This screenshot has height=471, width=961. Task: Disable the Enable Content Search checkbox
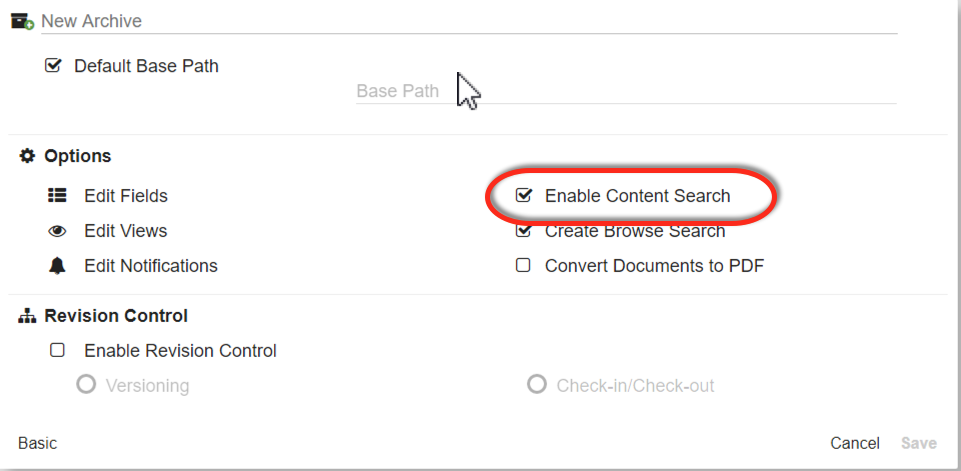click(523, 196)
